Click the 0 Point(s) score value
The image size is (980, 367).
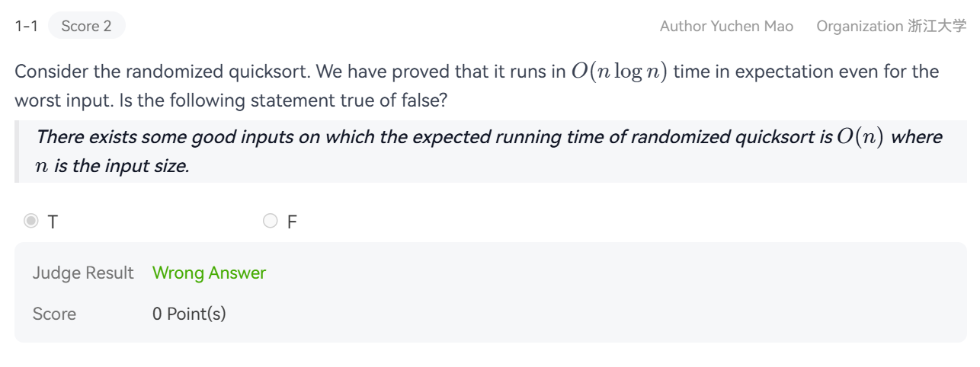click(189, 314)
